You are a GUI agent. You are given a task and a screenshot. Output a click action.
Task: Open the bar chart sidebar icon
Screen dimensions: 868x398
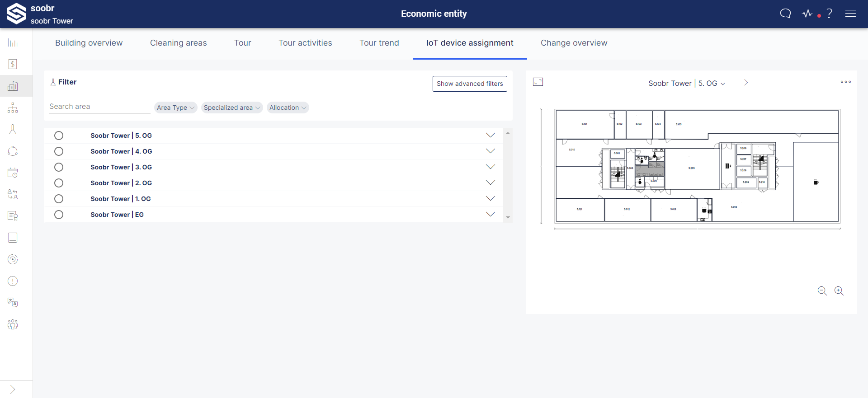[x=13, y=43]
